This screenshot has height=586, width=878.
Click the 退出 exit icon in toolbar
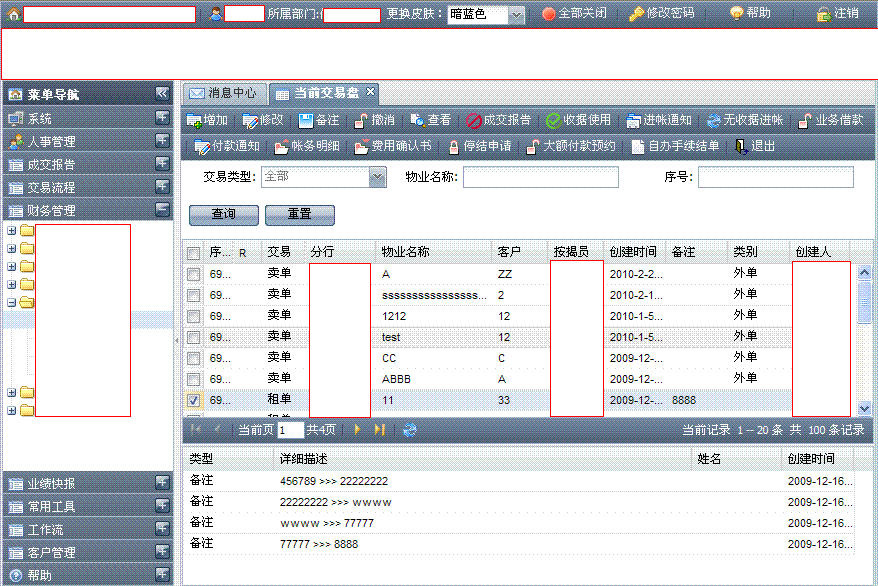pyautogui.click(x=741, y=146)
